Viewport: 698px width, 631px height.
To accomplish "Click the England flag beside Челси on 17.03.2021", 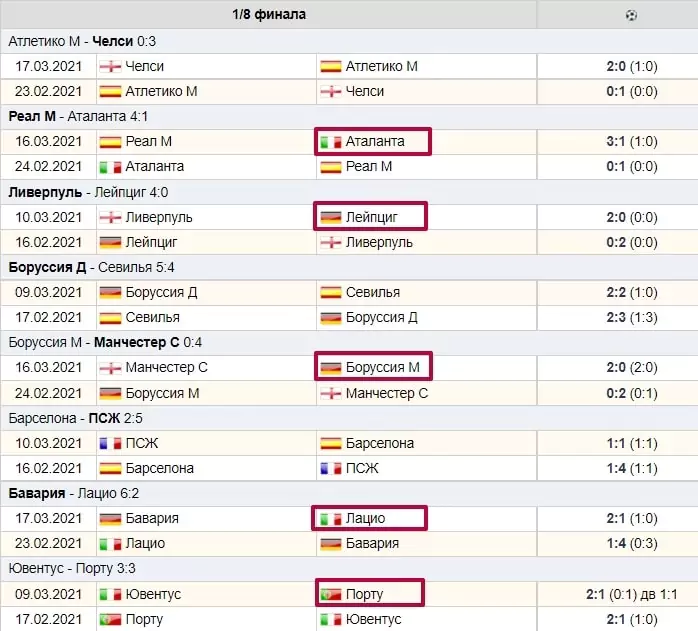I will point(110,67).
